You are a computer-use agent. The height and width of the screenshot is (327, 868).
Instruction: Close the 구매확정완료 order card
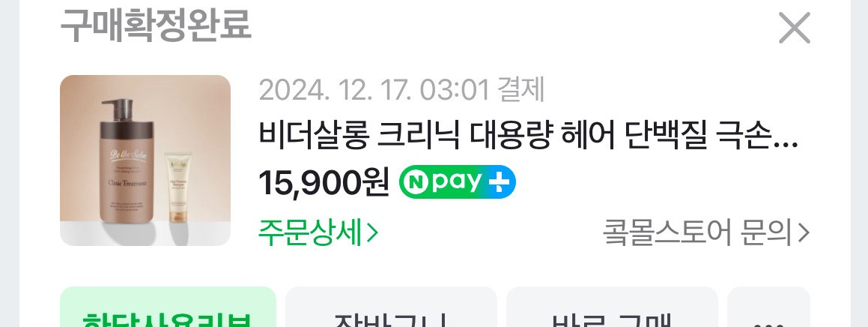795,28
